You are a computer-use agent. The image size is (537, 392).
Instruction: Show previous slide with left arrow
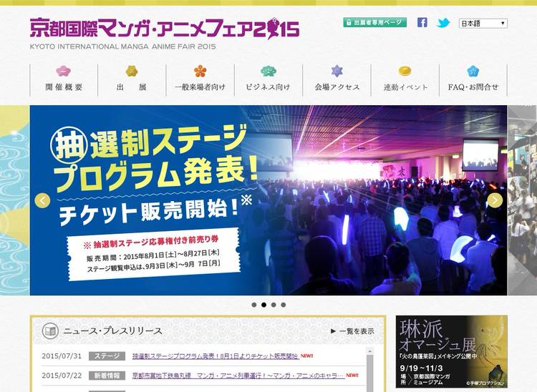pos(42,200)
